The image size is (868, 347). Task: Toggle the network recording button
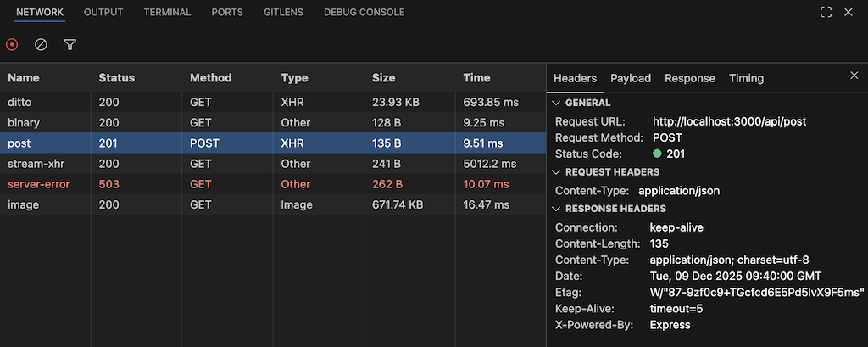(12, 44)
